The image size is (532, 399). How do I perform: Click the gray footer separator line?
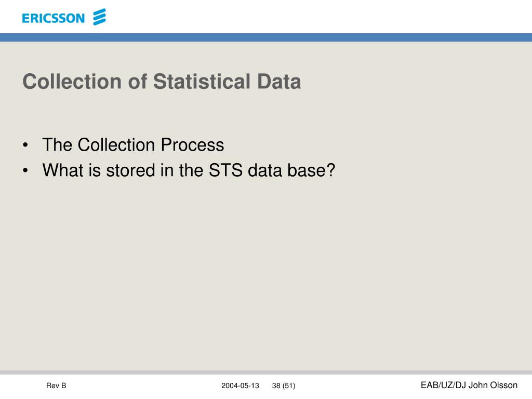(266, 372)
